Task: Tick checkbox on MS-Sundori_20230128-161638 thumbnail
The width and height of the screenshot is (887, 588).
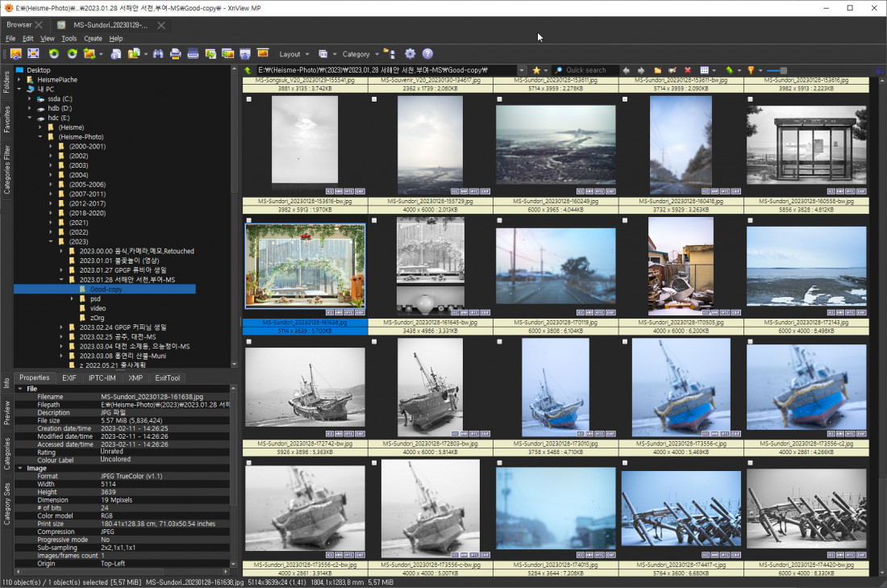Action: pos(249,220)
